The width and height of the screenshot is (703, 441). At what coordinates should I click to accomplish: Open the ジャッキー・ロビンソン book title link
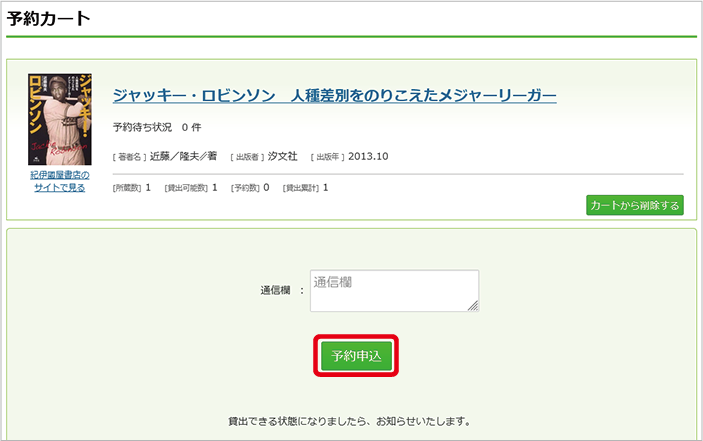click(334, 95)
